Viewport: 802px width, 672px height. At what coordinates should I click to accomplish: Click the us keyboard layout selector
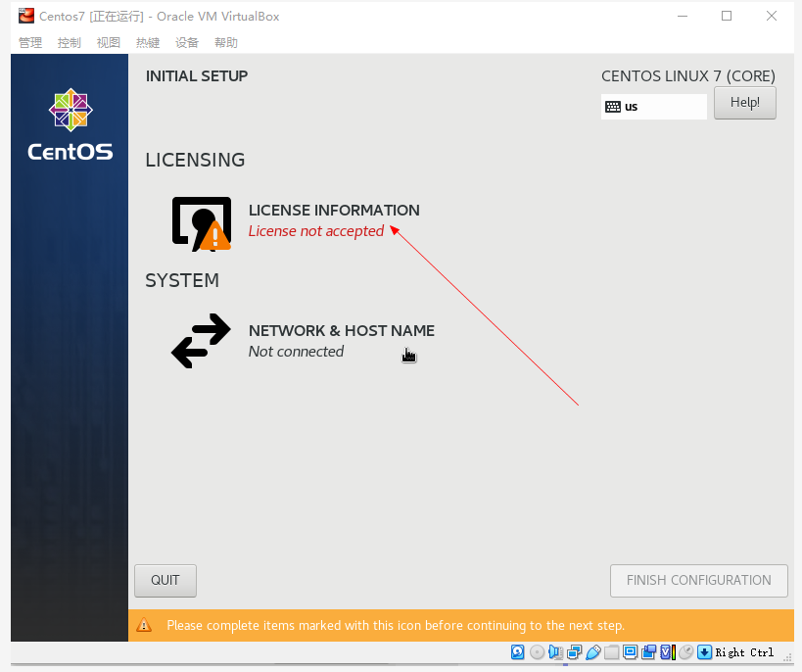(x=654, y=107)
